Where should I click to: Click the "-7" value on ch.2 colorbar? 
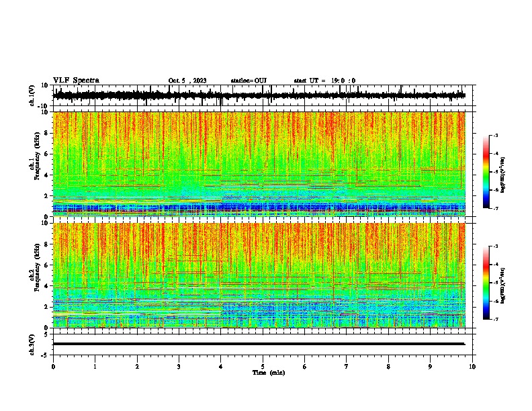(496, 319)
